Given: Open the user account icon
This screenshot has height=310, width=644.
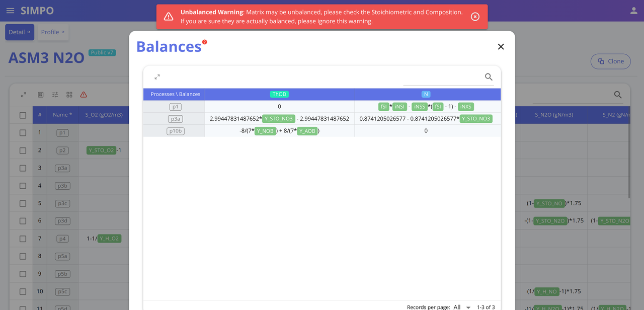Looking at the screenshot, I should [634, 11].
